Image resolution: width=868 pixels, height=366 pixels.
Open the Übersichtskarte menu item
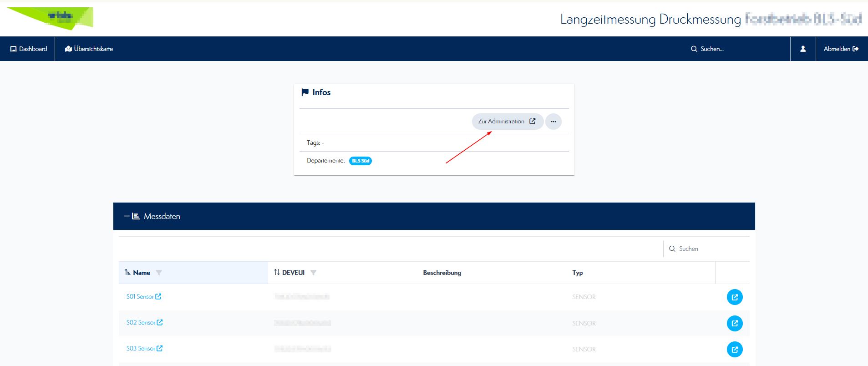(x=89, y=49)
